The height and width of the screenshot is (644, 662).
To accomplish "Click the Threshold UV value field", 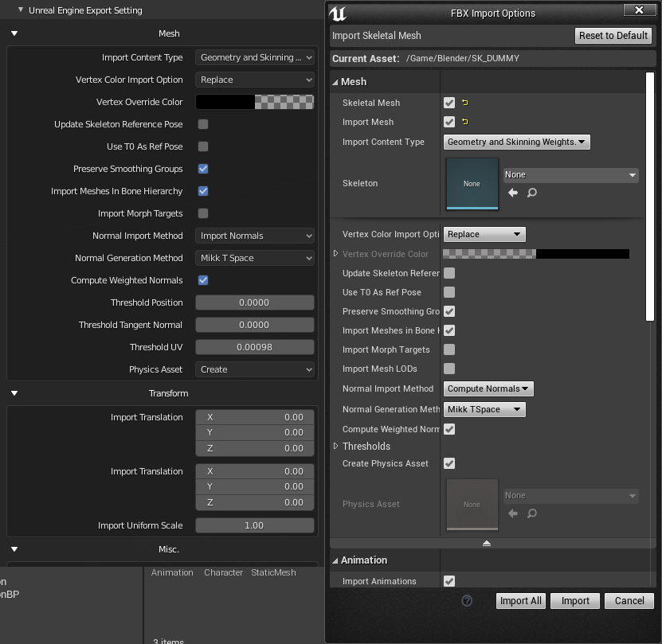I will [x=254, y=346].
